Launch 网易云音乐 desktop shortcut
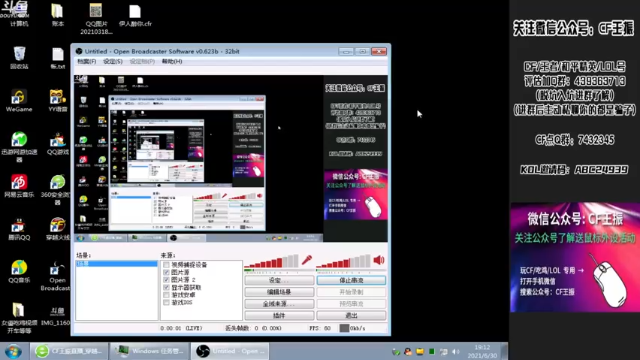 tap(19, 186)
